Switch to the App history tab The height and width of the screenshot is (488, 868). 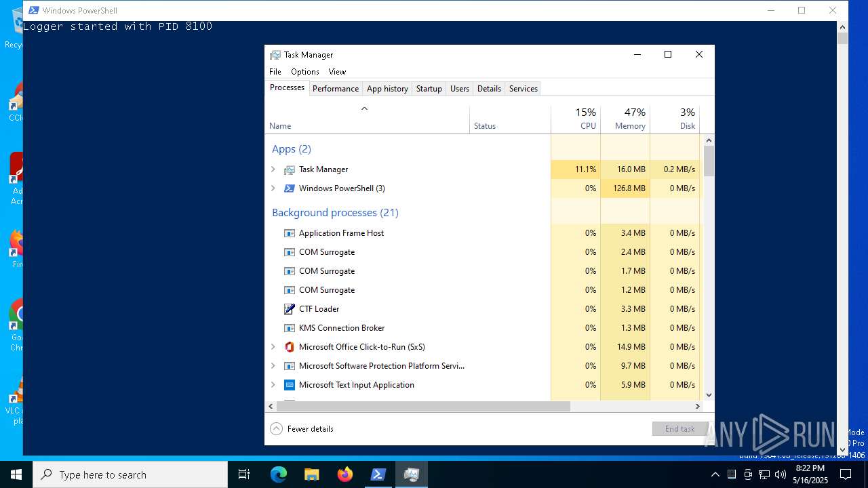tap(387, 89)
